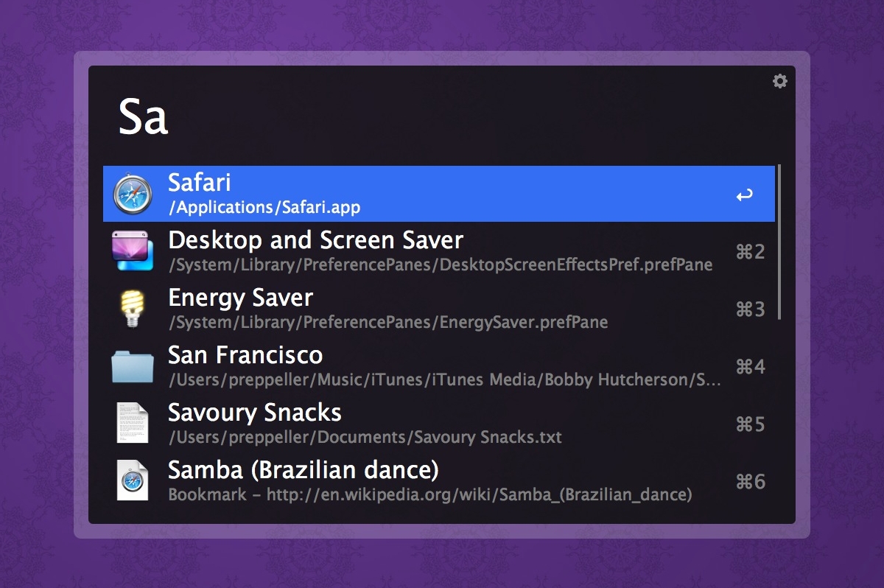
Task: Click the /Applications/Safari.app path text
Action: (x=264, y=207)
